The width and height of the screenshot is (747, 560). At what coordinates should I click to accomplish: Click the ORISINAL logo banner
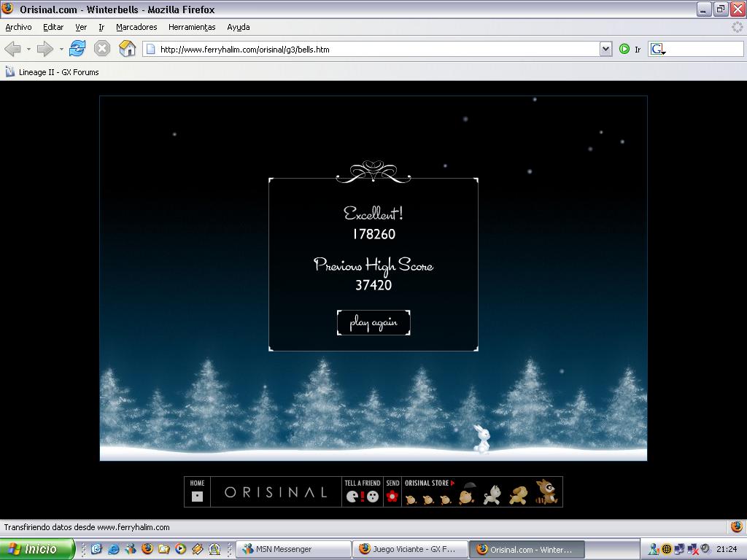point(276,492)
